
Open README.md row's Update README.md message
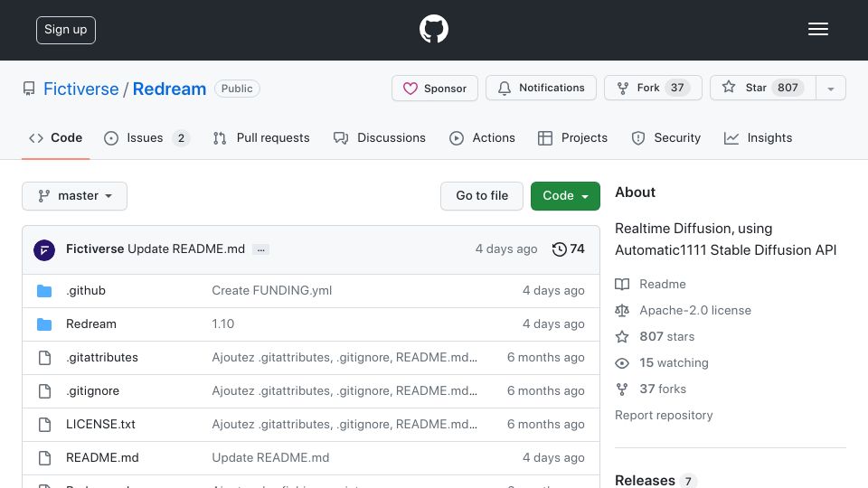(x=270, y=457)
